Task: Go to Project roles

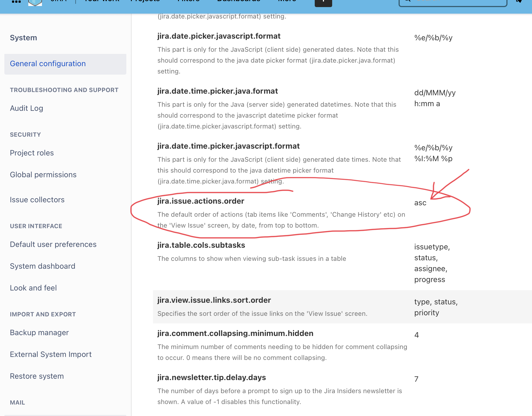Action: 32,153
